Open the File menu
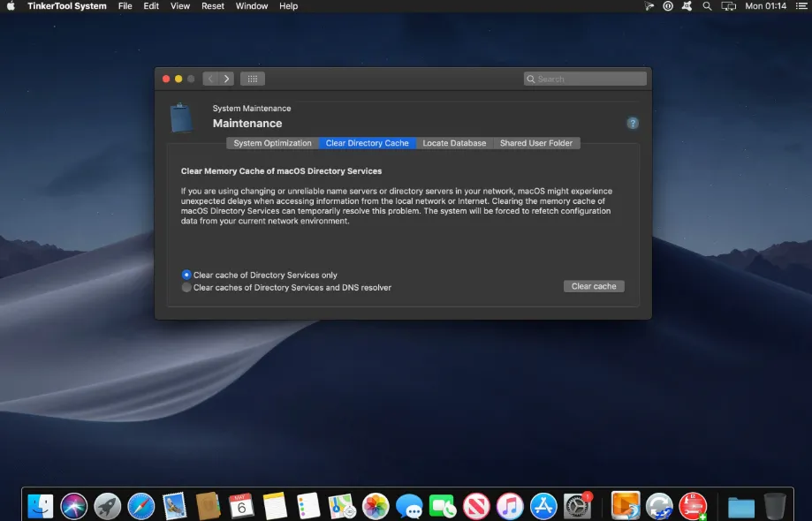This screenshot has width=812, height=521. pos(125,6)
